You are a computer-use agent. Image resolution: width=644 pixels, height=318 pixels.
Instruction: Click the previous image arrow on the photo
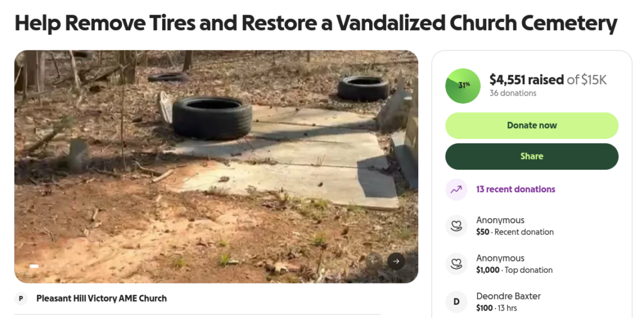click(x=374, y=261)
